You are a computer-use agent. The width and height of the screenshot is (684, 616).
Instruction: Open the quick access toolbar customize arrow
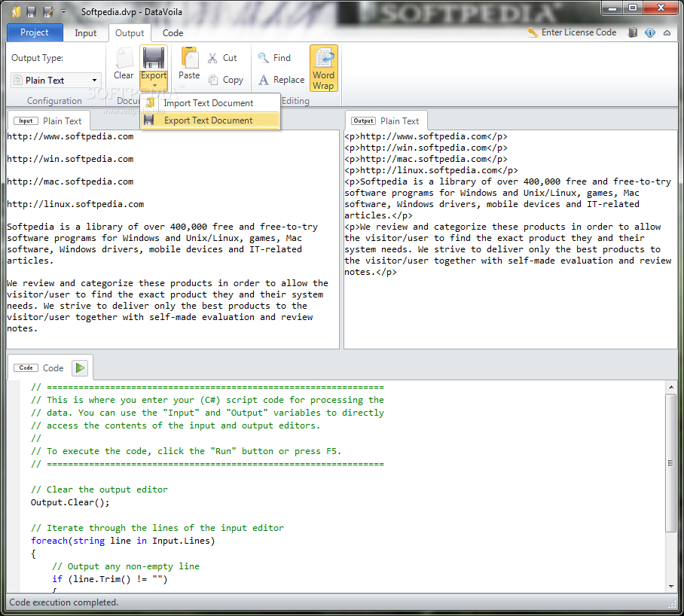tap(64, 12)
